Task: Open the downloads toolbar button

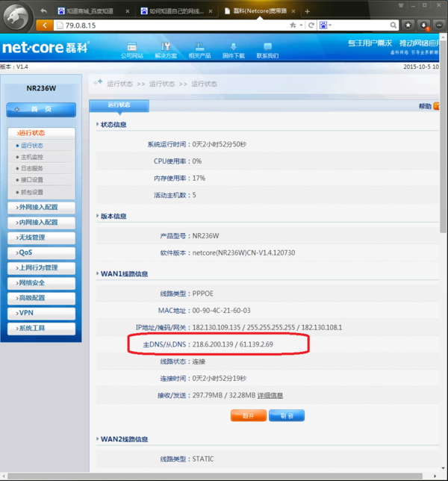Action: click(x=423, y=25)
